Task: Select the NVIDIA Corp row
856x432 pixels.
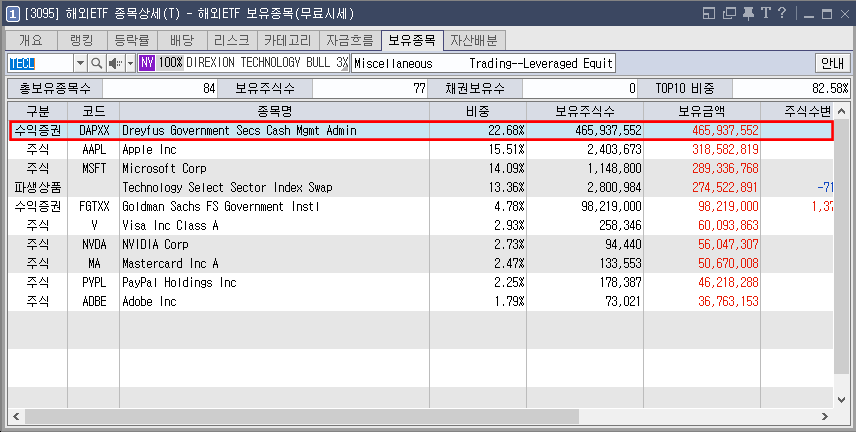Action: point(421,244)
